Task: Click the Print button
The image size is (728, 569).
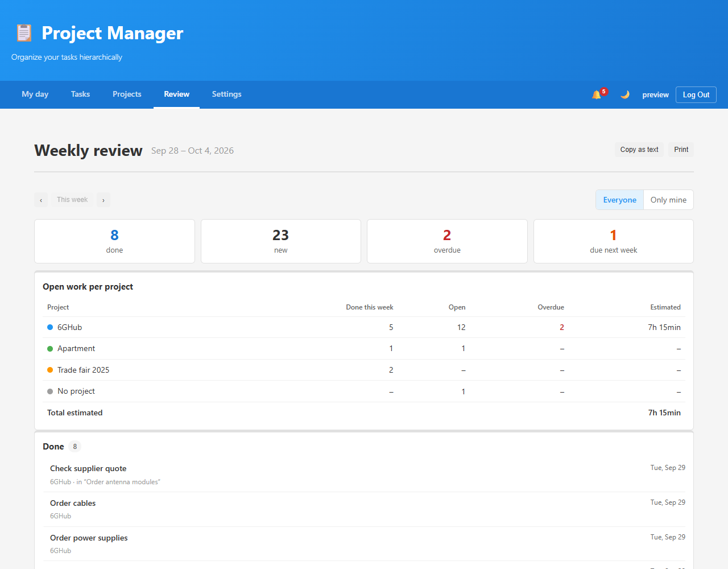Action: tap(681, 150)
